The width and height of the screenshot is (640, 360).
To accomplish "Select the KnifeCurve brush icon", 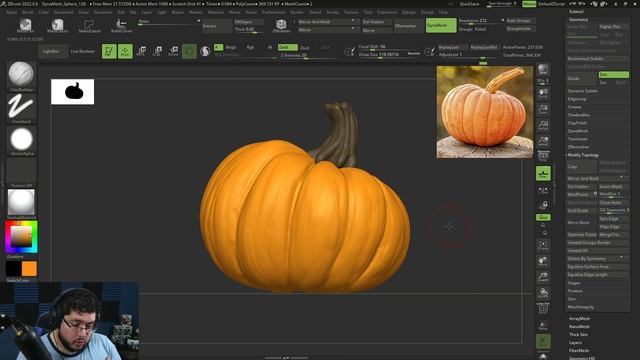I will (121, 26).
